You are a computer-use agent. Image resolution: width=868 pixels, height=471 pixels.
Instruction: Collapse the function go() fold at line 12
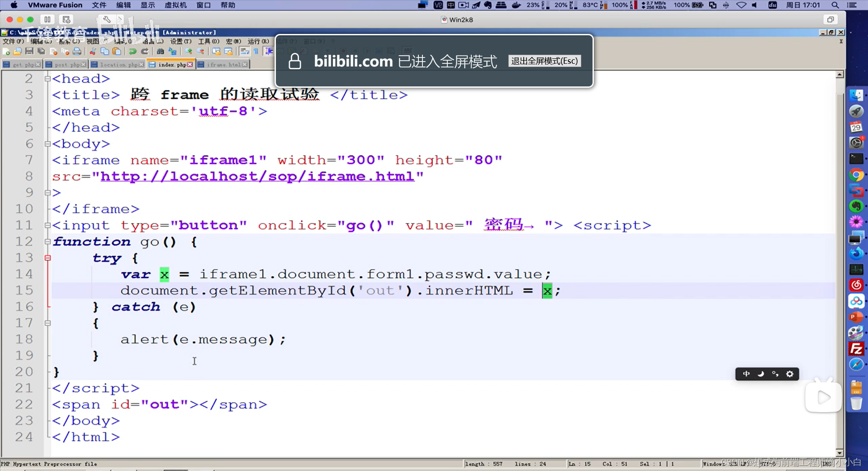tap(47, 242)
